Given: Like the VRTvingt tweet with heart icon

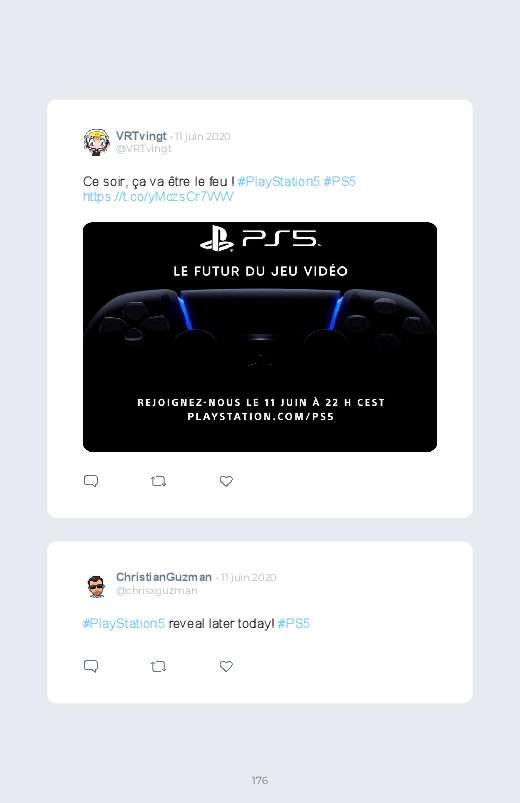Looking at the screenshot, I should pos(226,481).
